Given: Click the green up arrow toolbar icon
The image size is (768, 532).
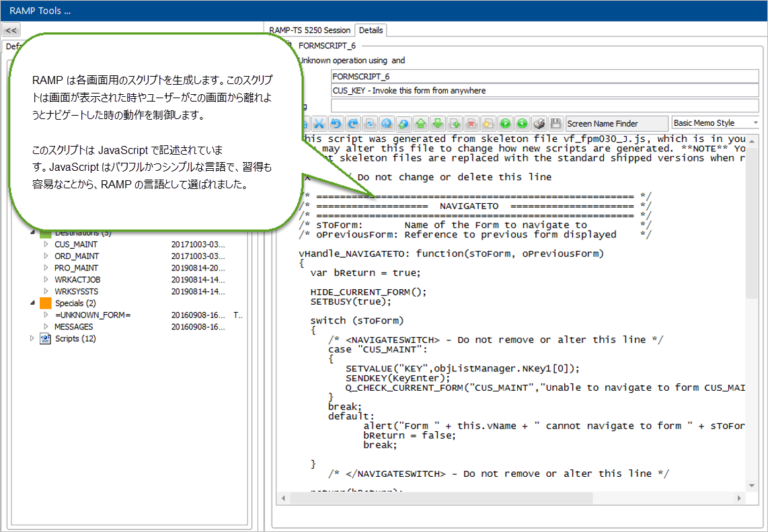Looking at the screenshot, I should 420,124.
